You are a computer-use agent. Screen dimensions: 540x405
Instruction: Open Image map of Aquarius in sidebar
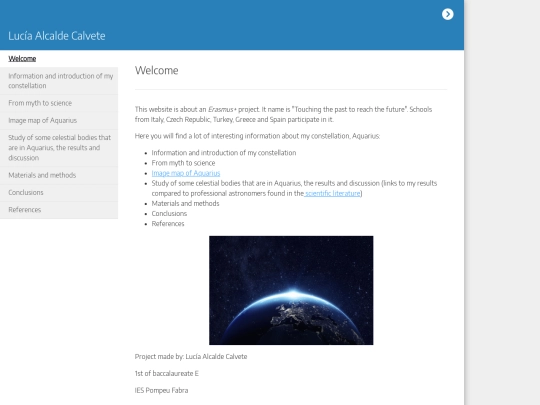point(59,121)
